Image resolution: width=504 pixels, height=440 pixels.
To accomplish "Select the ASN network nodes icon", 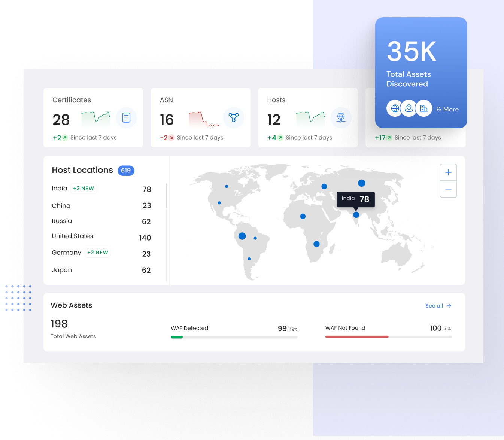I will click(234, 117).
